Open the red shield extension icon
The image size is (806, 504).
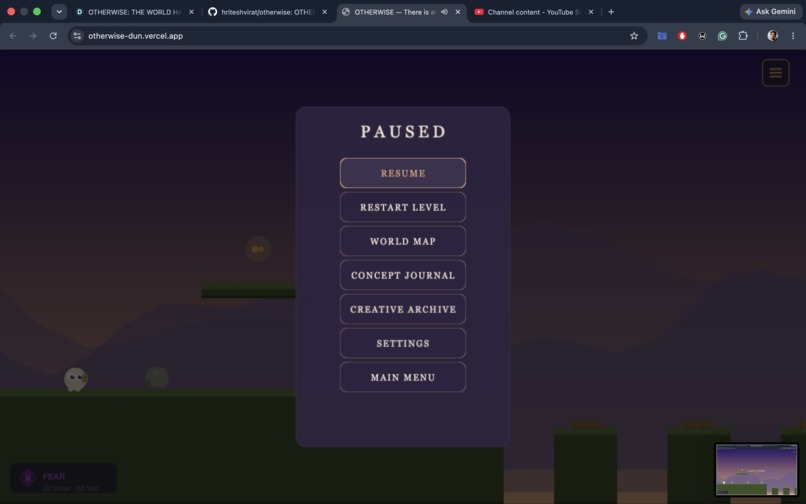(682, 35)
